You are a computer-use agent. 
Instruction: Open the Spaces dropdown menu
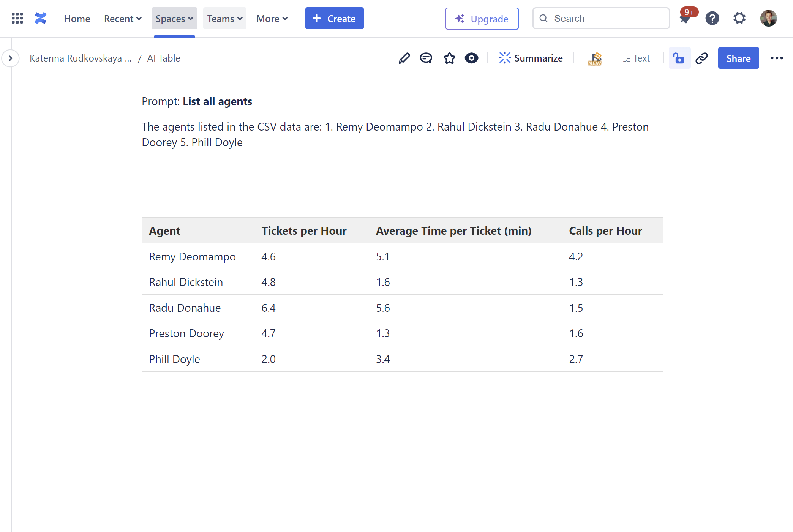[174, 18]
